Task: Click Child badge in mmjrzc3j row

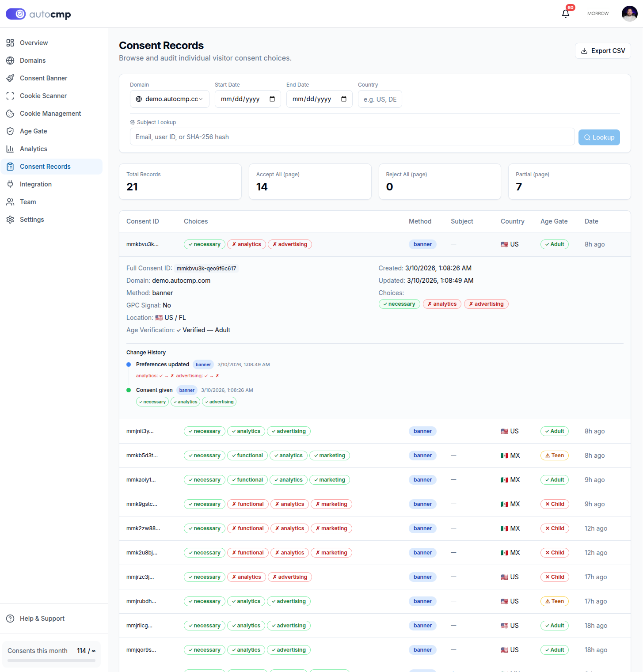Action: 555,577
